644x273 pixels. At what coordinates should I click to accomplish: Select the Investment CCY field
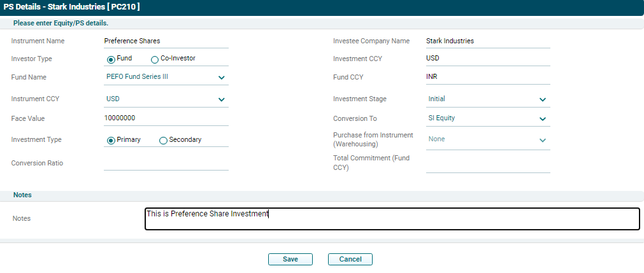click(487, 59)
